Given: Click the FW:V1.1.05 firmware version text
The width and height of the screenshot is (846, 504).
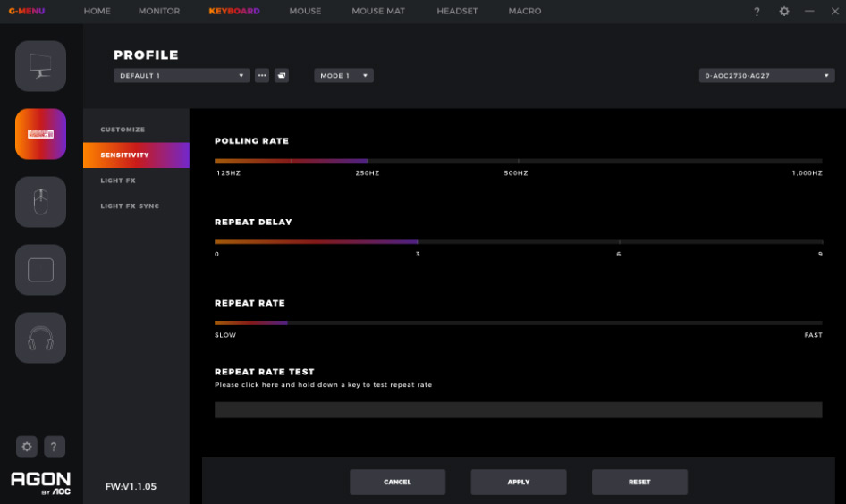Looking at the screenshot, I should (131, 486).
